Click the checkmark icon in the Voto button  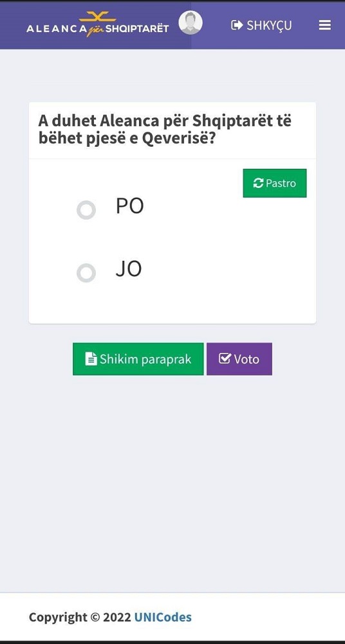[x=225, y=359]
